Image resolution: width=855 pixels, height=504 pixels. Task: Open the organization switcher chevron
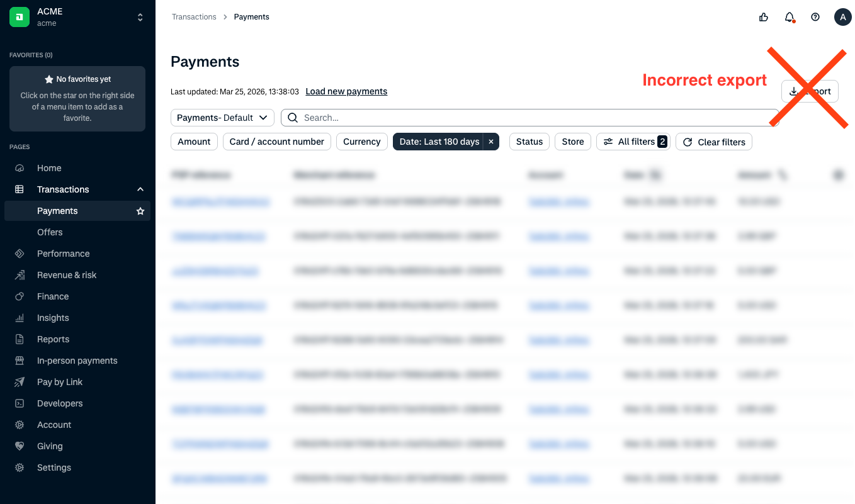point(140,17)
